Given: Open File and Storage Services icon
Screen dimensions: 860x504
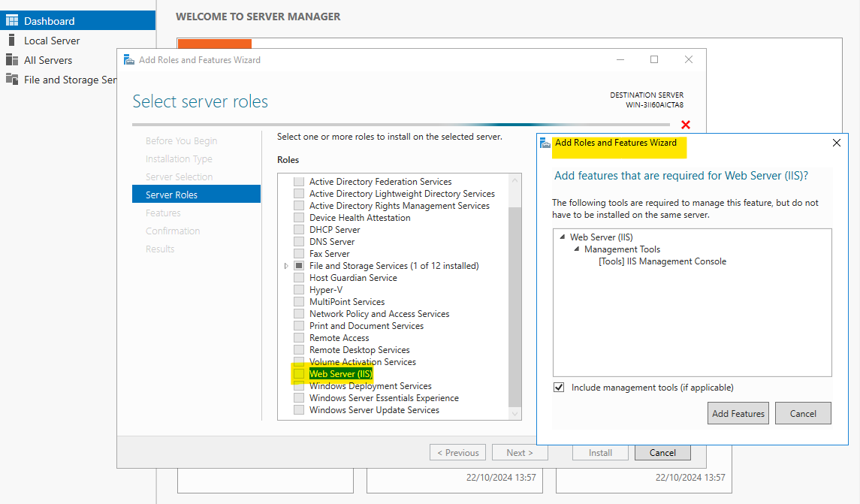Looking at the screenshot, I should click(x=12, y=80).
